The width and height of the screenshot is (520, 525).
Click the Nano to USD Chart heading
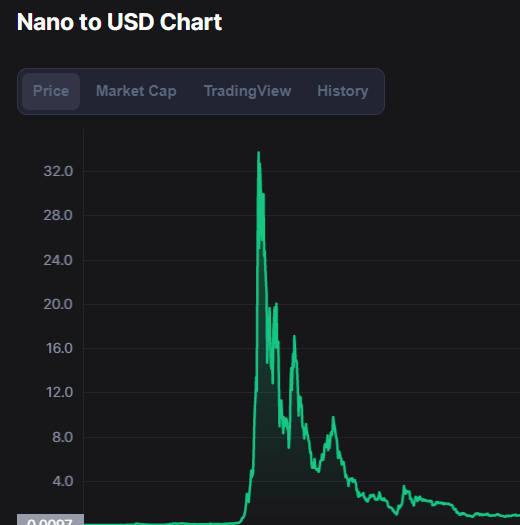(119, 22)
